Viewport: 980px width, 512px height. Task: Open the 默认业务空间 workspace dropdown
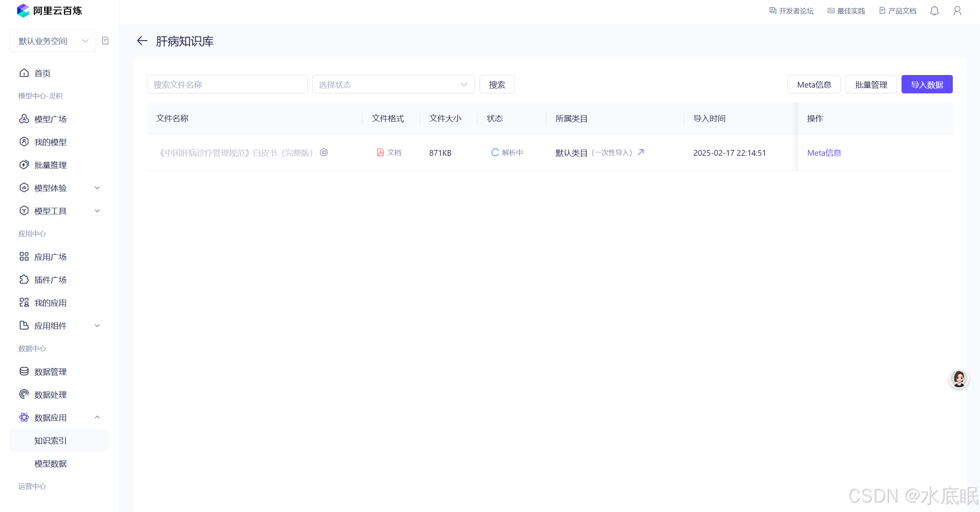52,41
